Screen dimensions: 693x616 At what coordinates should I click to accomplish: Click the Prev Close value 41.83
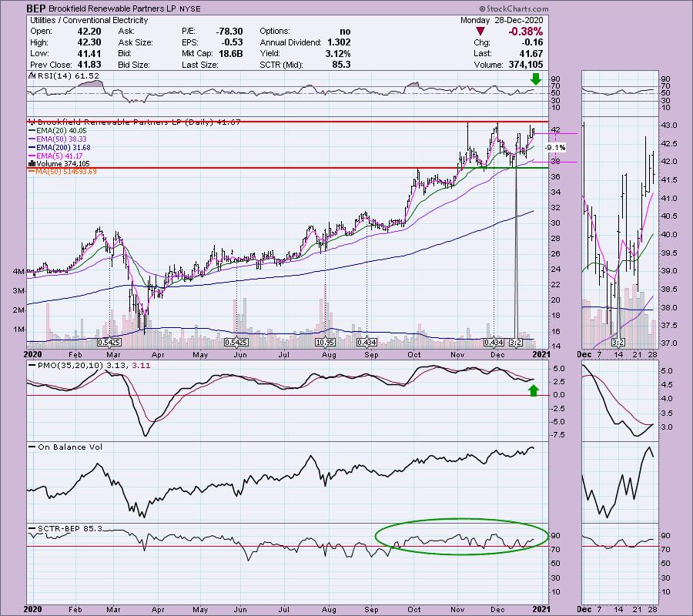(89, 65)
